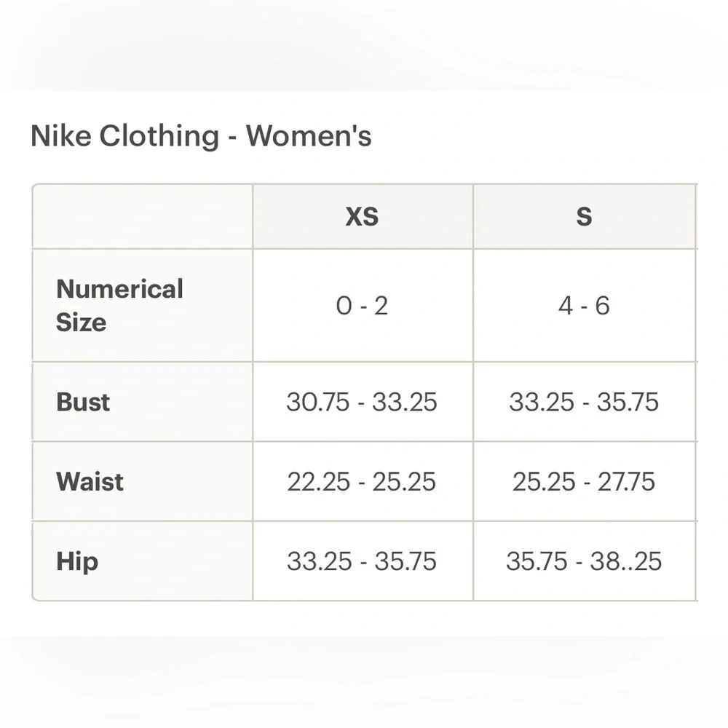Select the S column header
The height and width of the screenshot is (728, 728).
[584, 216]
